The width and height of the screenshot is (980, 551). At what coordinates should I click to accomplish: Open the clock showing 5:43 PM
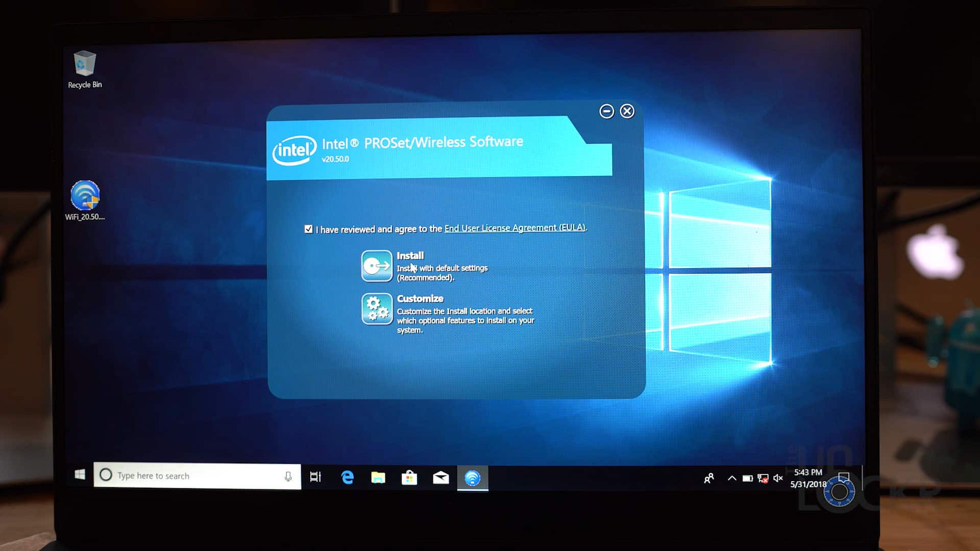pyautogui.click(x=808, y=479)
